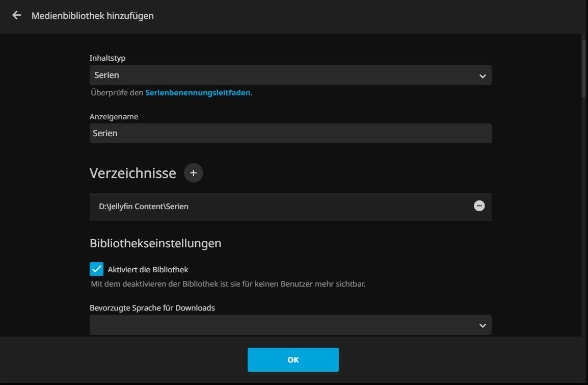
Task: Open the Serienbenennungsleitfaden link
Action: point(198,93)
